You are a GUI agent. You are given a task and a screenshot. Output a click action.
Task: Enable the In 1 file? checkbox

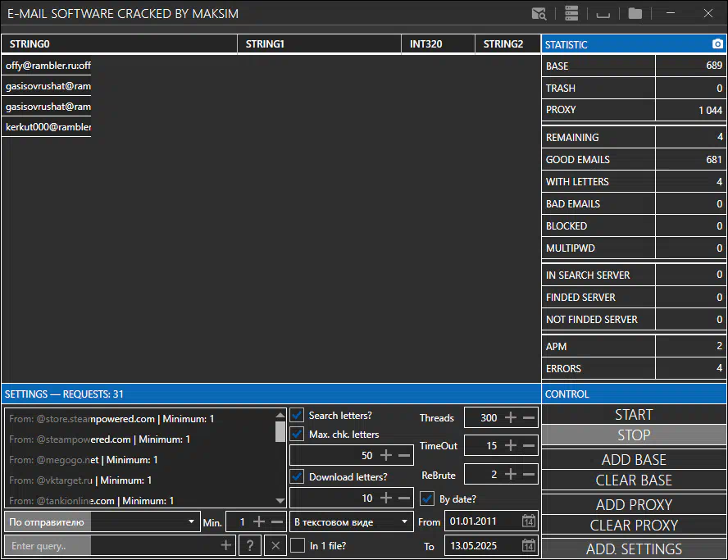pyautogui.click(x=297, y=545)
